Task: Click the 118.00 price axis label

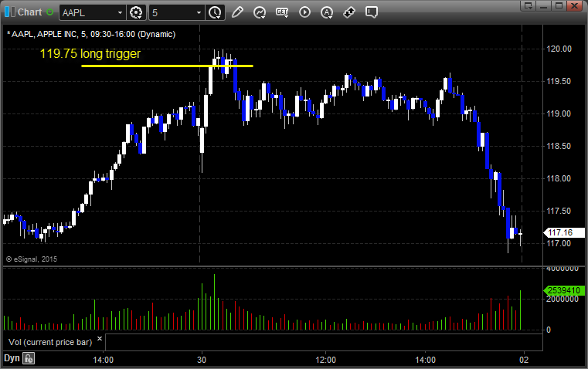Action: point(559,178)
